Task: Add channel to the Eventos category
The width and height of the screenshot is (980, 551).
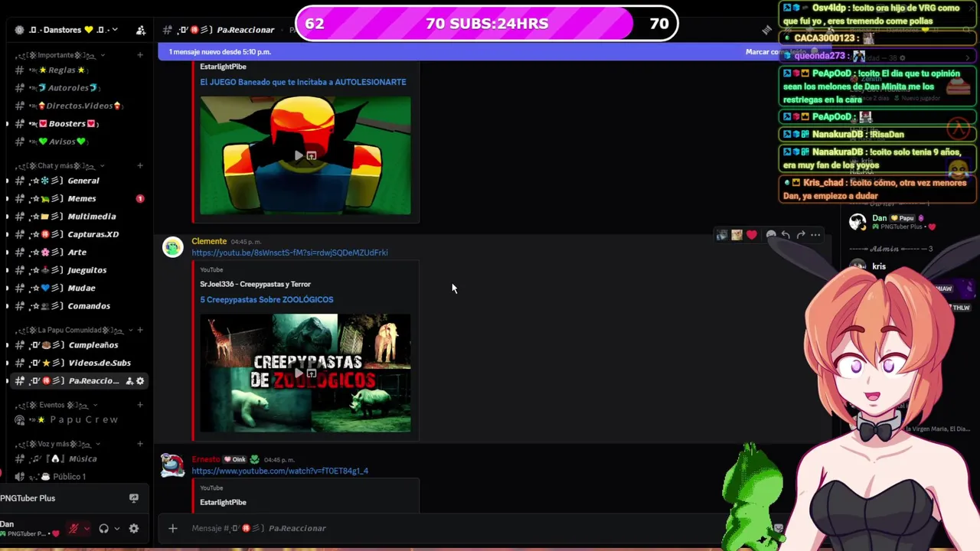Action: pyautogui.click(x=140, y=405)
